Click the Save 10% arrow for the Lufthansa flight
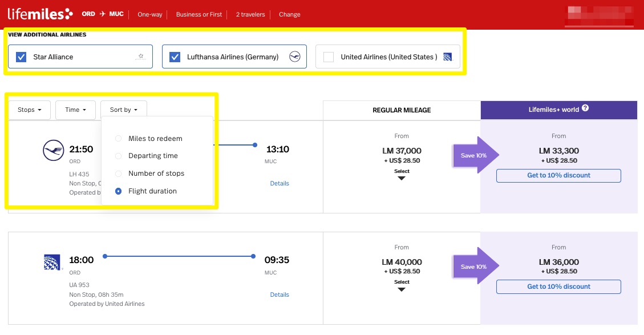The width and height of the screenshot is (644, 335). click(x=476, y=156)
